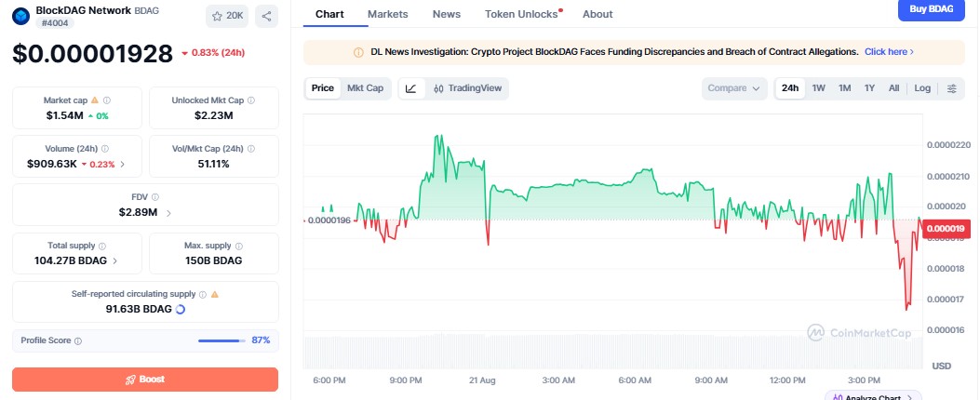The image size is (980, 400).
Task: Open Profile Score info icon
Action: tap(78, 341)
